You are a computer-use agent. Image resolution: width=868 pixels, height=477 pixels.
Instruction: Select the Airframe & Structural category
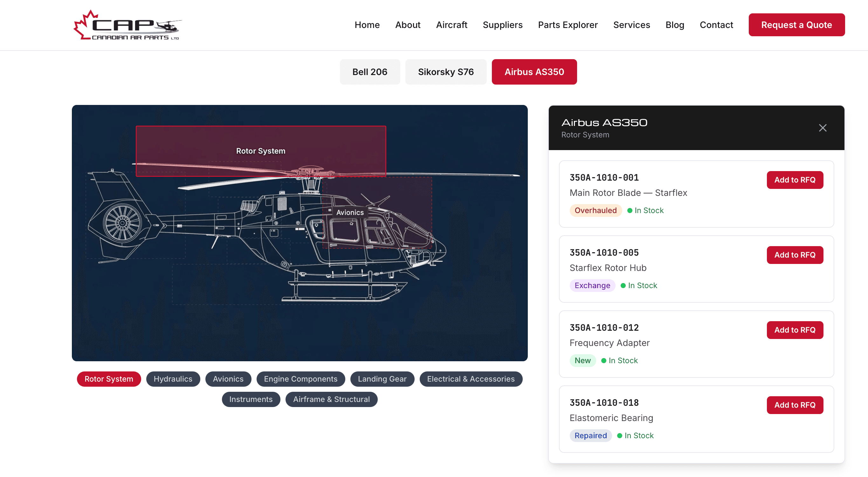331,399
